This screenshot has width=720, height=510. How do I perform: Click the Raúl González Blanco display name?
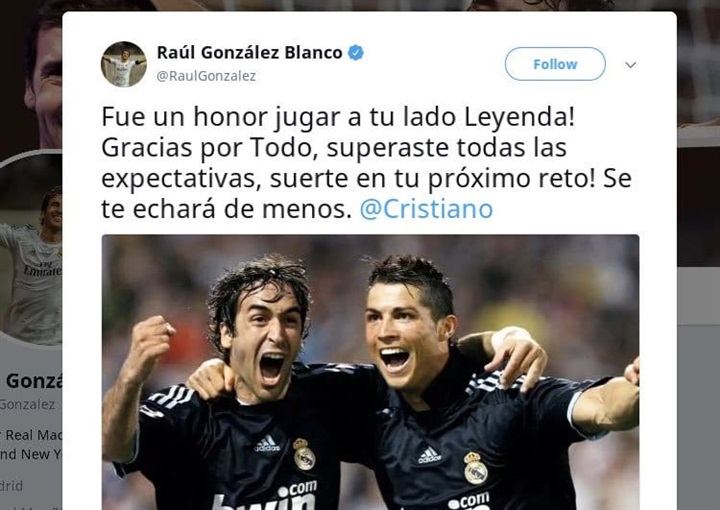pos(249,52)
